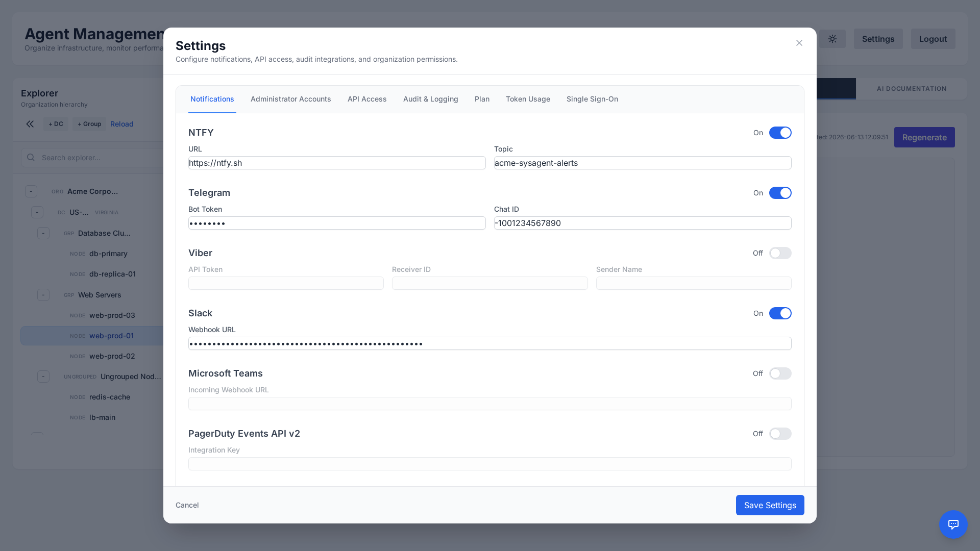The height and width of the screenshot is (551, 980).
Task: Click the Viber Sender Name field
Action: (x=694, y=283)
